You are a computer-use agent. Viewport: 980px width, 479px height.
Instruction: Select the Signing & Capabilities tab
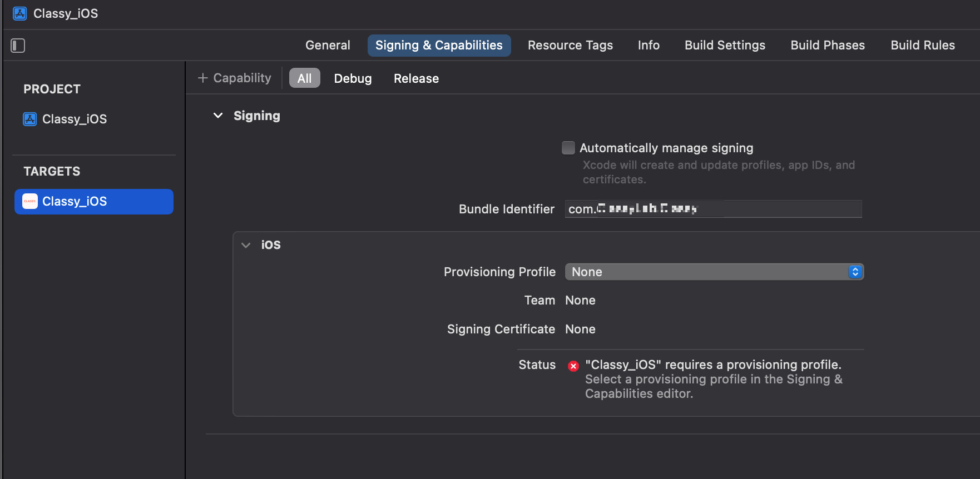(439, 46)
